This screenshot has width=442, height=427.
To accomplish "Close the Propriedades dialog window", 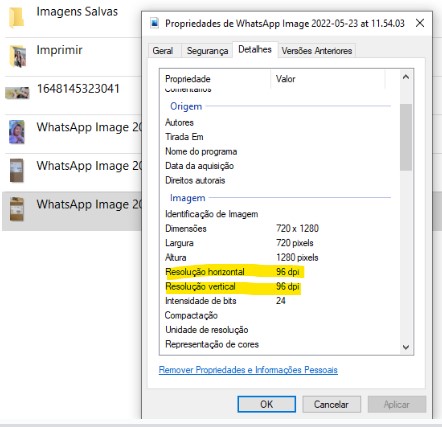I will coord(420,23).
